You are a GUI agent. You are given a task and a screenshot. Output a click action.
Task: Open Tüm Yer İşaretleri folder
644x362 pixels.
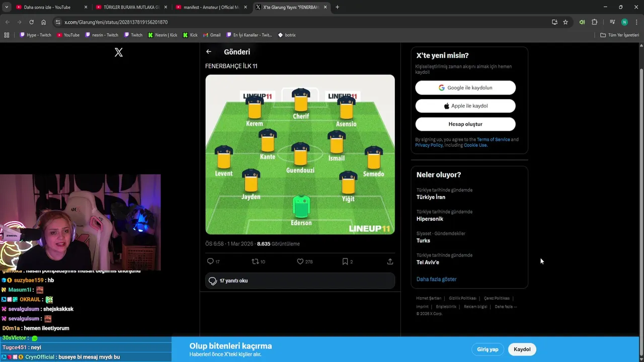(619, 35)
